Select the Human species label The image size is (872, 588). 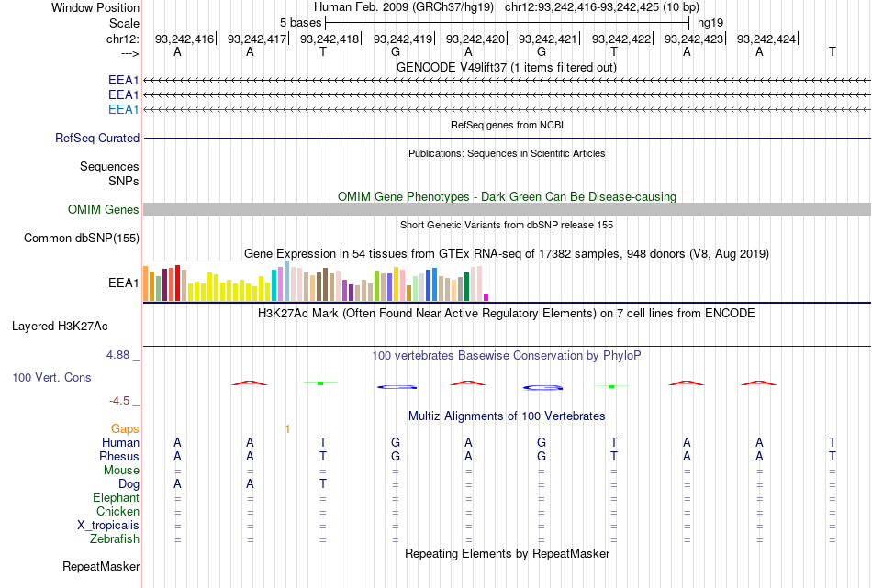(120, 442)
